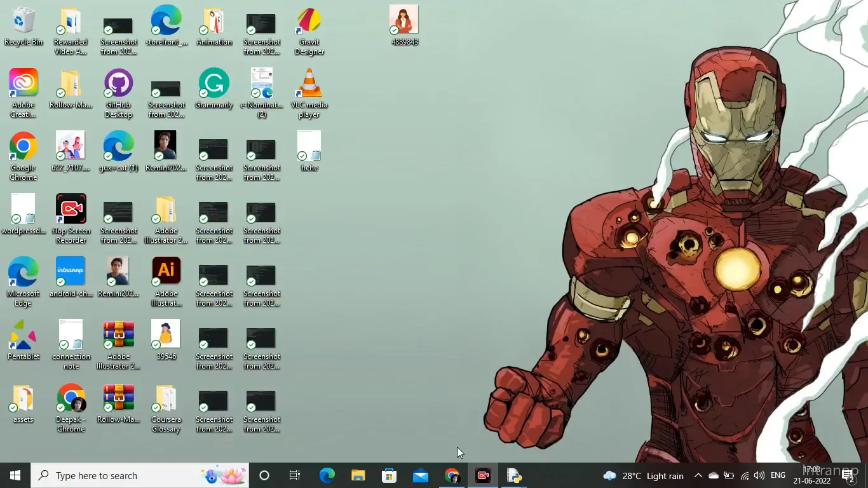Viewport: 868px width, 488px height.
Task: Select the iTop Screen Recorder desktop shortcut
Action: [x=71, y=210]
